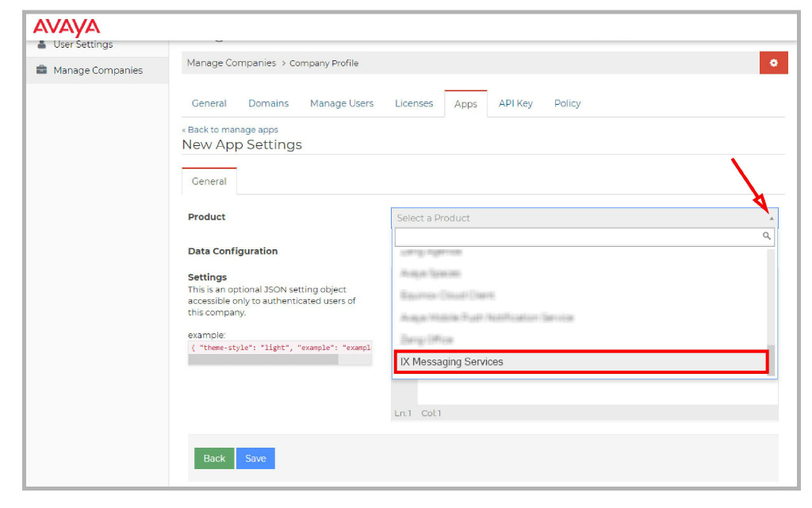The width and height of the screenshot is (812, 508).
Task: Go to Manage Companies breadcrumb
Action: [x=232, y=63]
